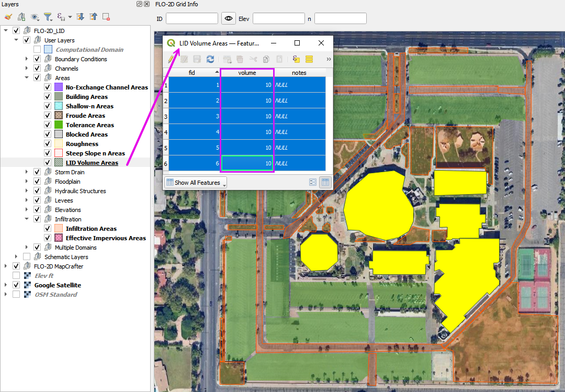This screenshot has width=565, height=392.
Task: Uncheck the Building Areas layer checkbox
Action: pyautogui.click(x=48, y=97)
